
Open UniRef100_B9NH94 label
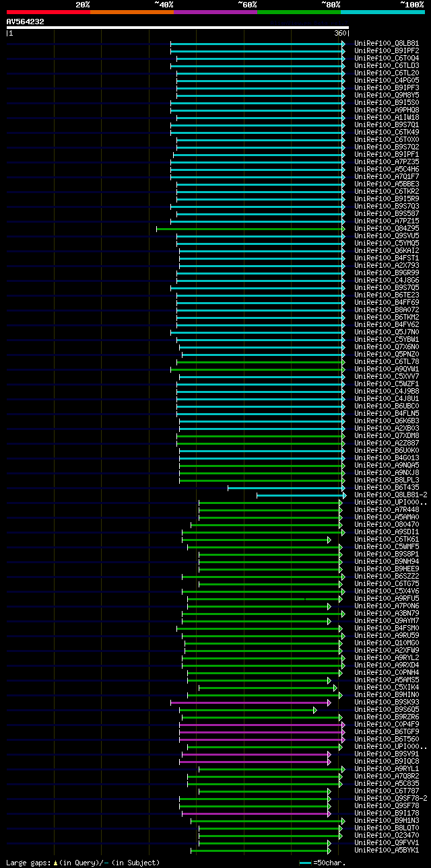[x=387, y=562]
